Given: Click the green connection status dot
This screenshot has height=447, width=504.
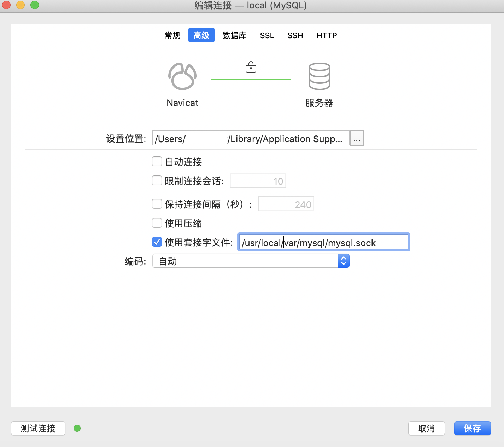Looking at the screenshot, I should [x=77, y=428].
